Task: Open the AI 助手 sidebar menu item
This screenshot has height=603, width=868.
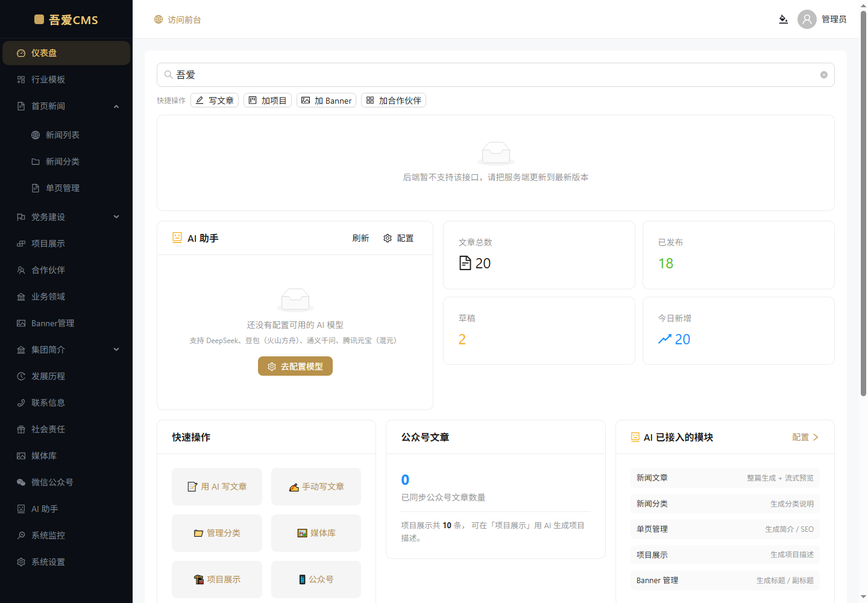Action: 66,509
